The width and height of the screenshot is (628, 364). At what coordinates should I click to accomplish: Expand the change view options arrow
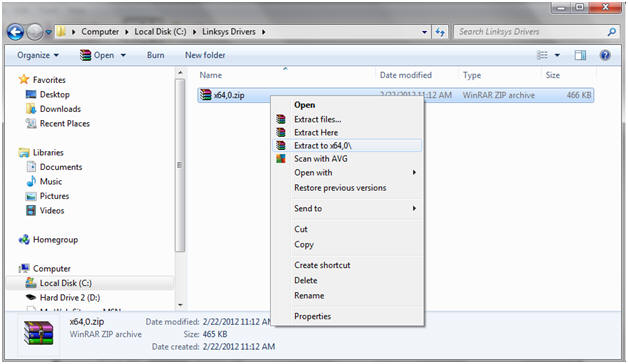(x=557, y=55)
